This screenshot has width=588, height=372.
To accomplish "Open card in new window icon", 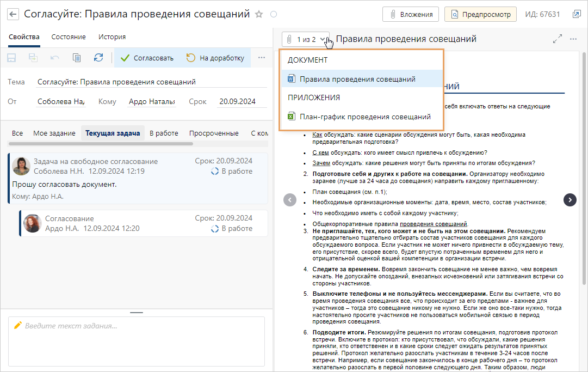I will (576, 14).
